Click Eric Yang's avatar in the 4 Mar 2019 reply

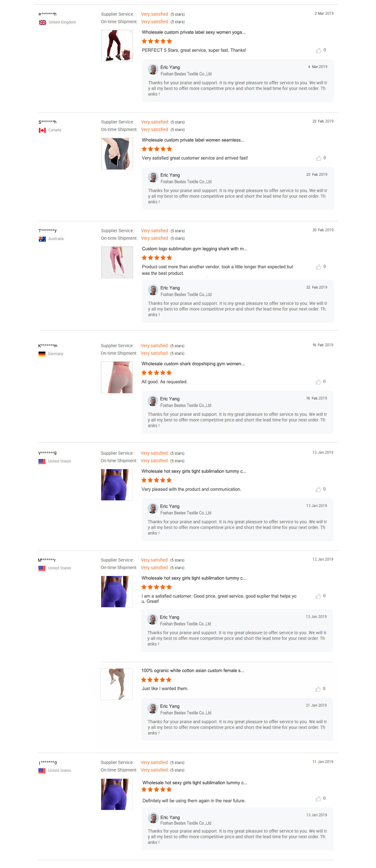tap(153, 70)
